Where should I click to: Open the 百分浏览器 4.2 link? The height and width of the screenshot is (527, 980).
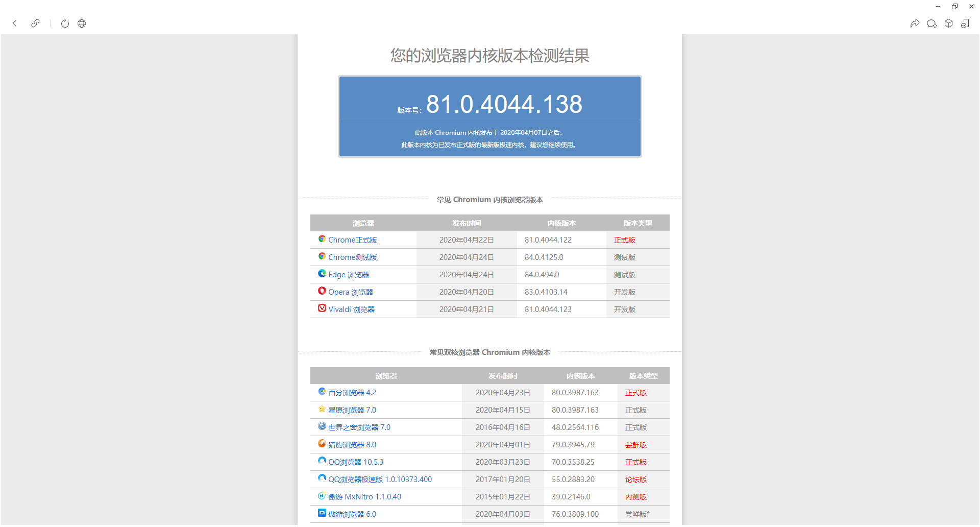(x=352, y=393)
